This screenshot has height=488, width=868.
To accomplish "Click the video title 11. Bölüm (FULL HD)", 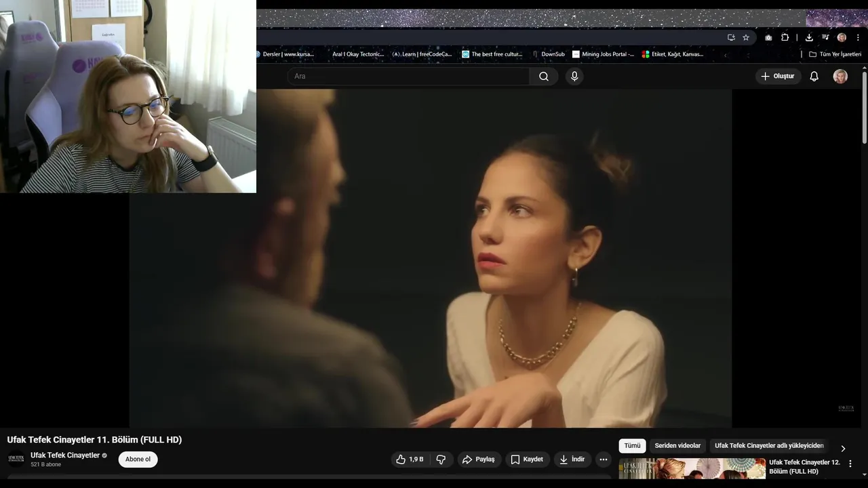I will (x=94, y=440).
